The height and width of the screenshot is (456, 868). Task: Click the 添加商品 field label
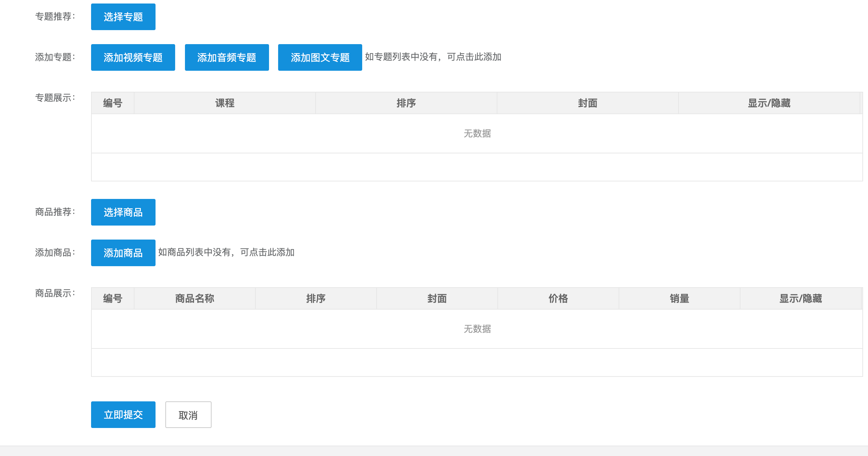[x=55, y=253]
